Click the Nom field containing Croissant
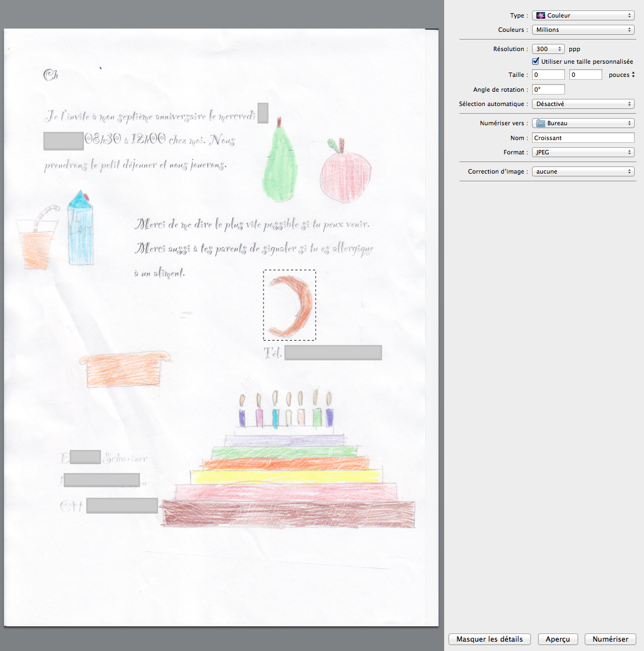This screenshot has height=651, width=644. pos(583,138)
